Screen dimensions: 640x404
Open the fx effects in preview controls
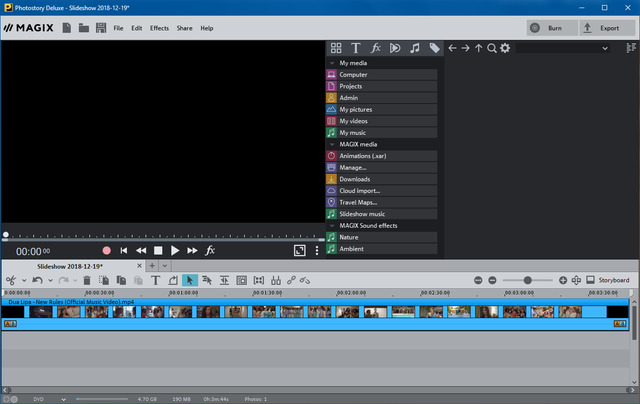click(x=210, y=251)
